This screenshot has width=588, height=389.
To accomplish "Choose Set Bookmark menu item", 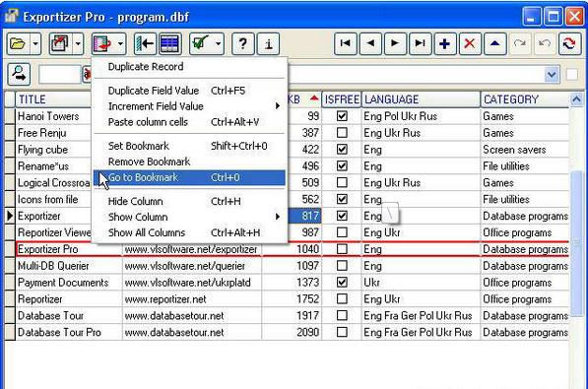I will pos(189,146).
